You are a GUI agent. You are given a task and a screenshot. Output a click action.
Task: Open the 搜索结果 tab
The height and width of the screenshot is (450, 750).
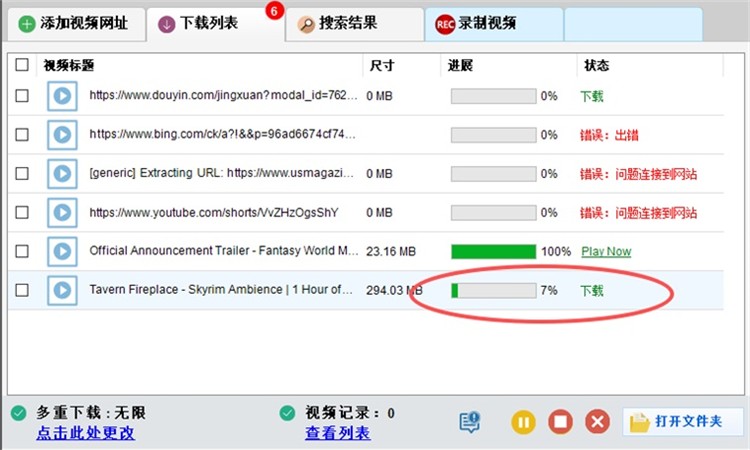(354, 23)
